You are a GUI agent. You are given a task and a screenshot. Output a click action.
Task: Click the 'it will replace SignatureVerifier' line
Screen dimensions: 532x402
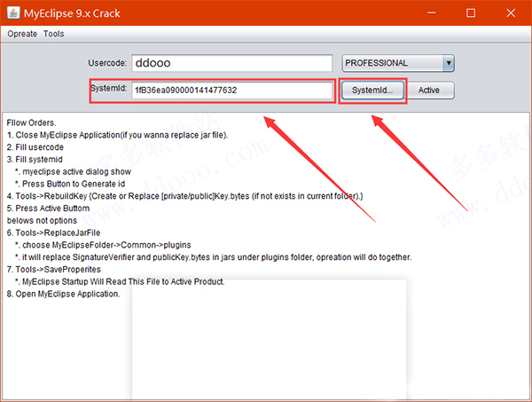[x=213, y=257]
